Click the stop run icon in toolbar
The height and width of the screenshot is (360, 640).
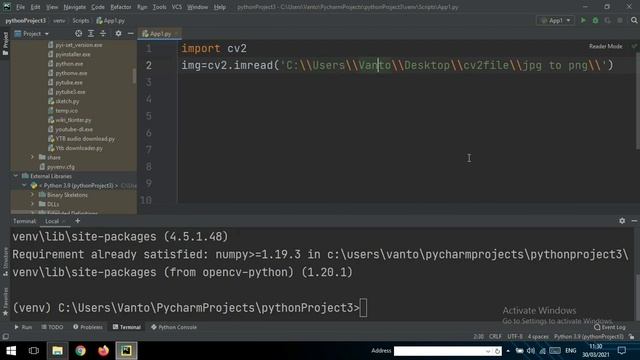click(620, 20)
